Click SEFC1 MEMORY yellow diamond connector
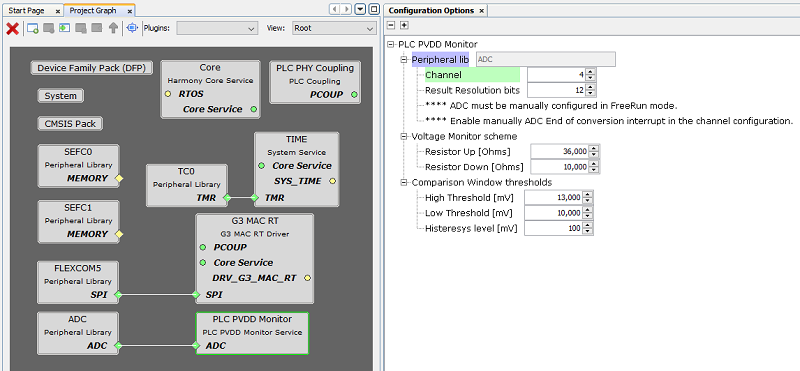 pos(119,234)
